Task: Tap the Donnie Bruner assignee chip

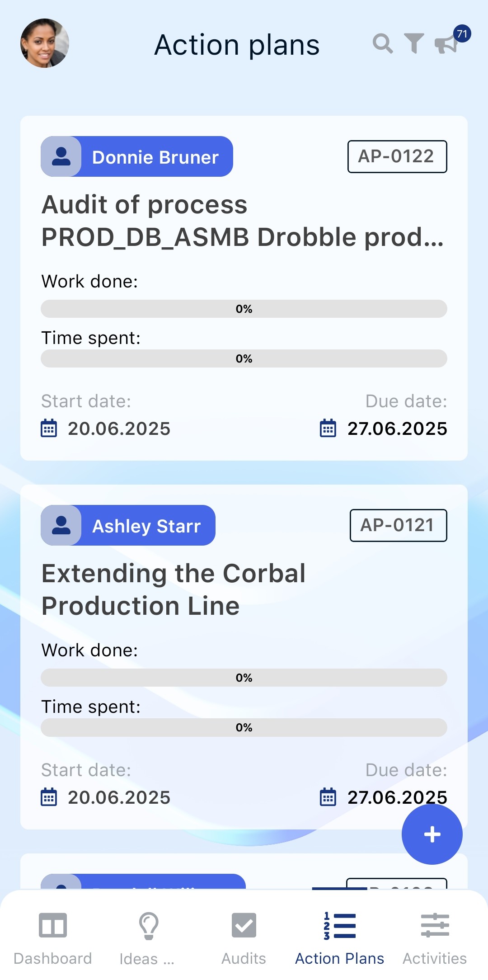Action: click(x=137, y=156)
